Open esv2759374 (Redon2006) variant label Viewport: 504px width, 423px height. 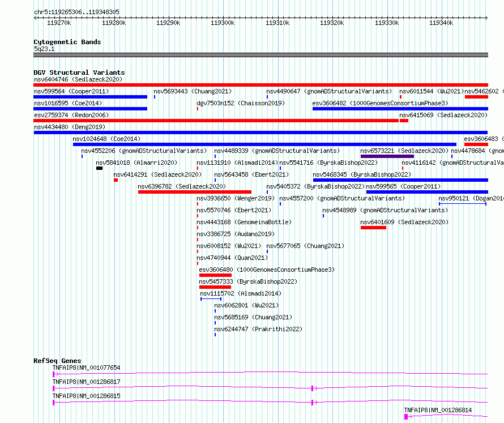pyautogui.click(x=71, y=115)
